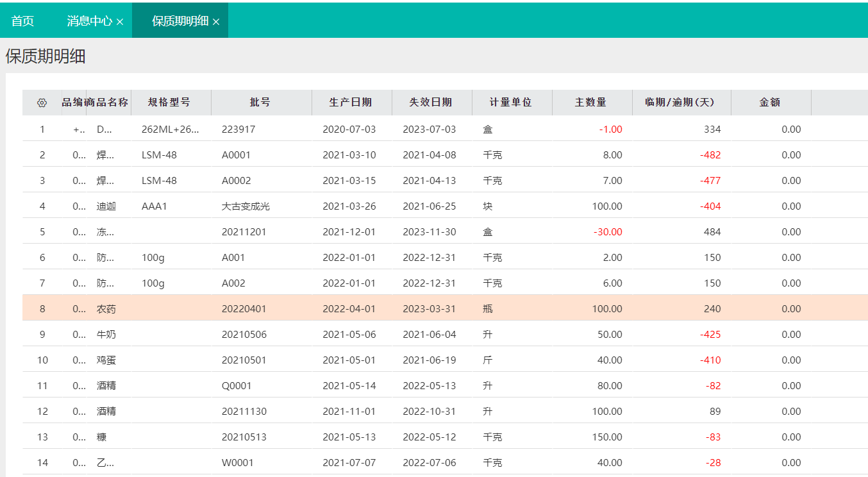Sort by the 生产日期 column header
868x477 pixels.
point(351,103)
